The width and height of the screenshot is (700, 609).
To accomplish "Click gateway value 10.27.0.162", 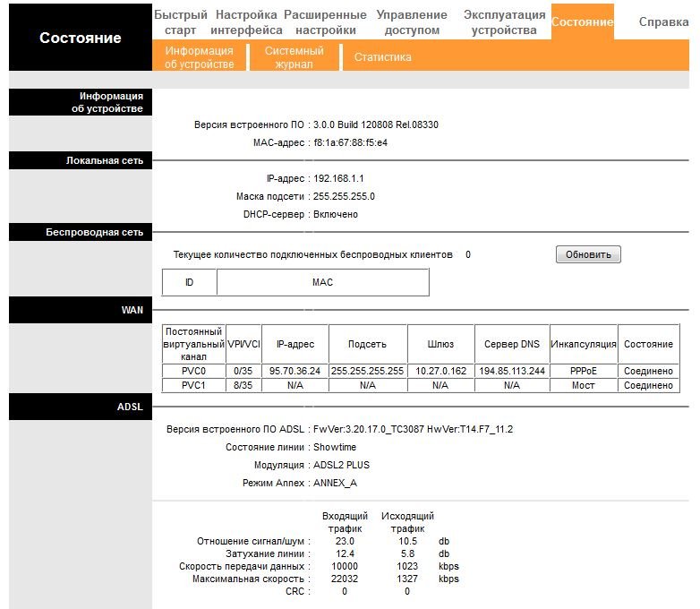I will point(440,371).
